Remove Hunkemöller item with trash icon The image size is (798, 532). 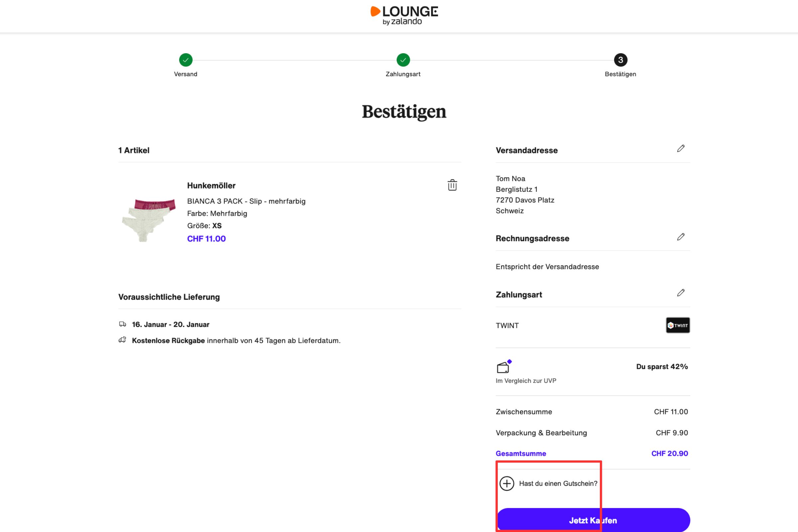(452, 185)
